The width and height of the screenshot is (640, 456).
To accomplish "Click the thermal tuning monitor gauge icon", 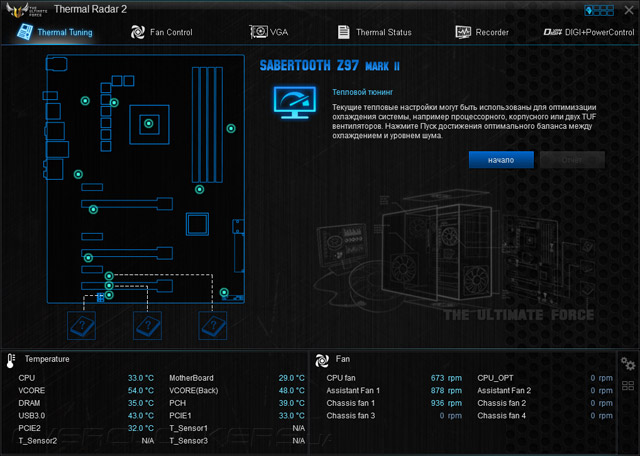I will coord(295,102).
